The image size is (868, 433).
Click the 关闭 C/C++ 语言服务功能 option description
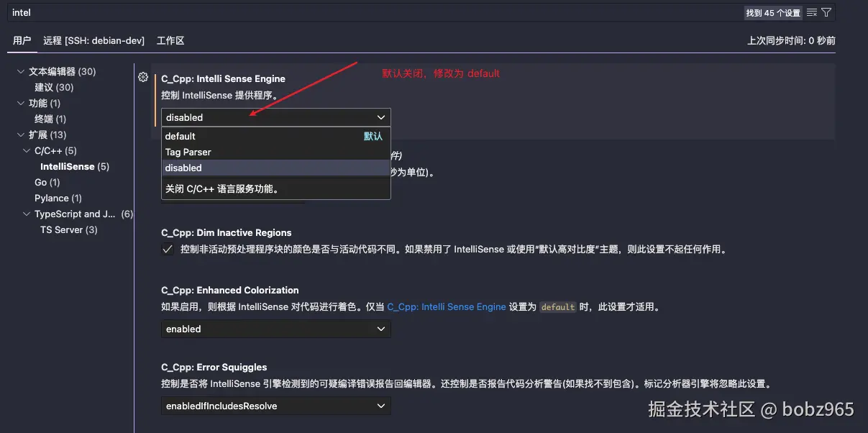point(222,189)
